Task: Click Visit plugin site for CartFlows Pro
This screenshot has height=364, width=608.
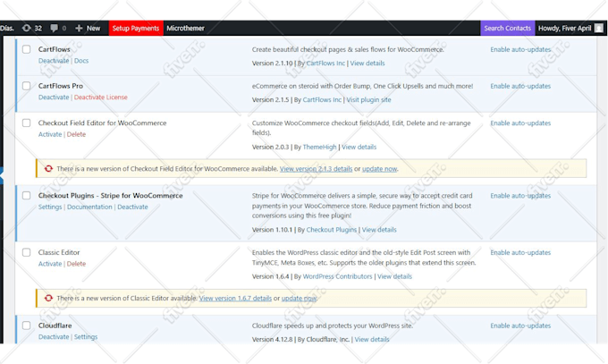Action: [x=368, y=100]
